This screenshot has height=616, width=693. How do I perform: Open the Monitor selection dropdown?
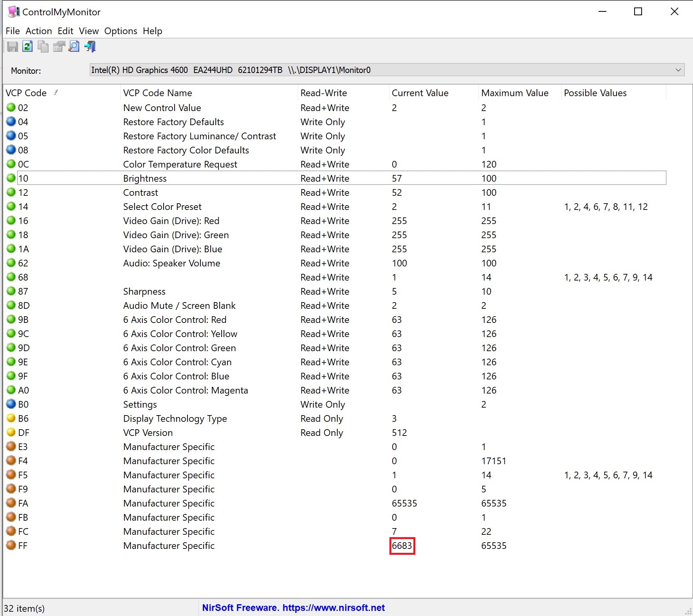[x=387, y=70]
